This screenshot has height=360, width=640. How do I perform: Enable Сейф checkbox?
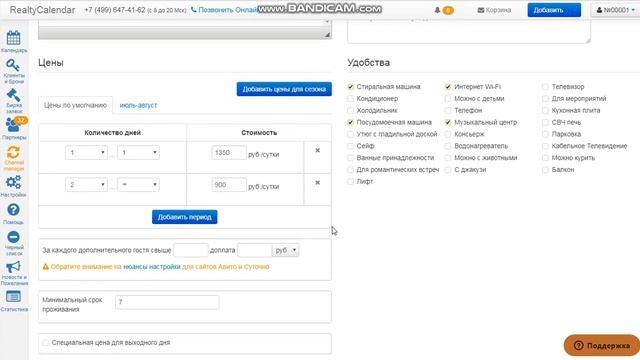pyautogui.click(x=351, y=146)
